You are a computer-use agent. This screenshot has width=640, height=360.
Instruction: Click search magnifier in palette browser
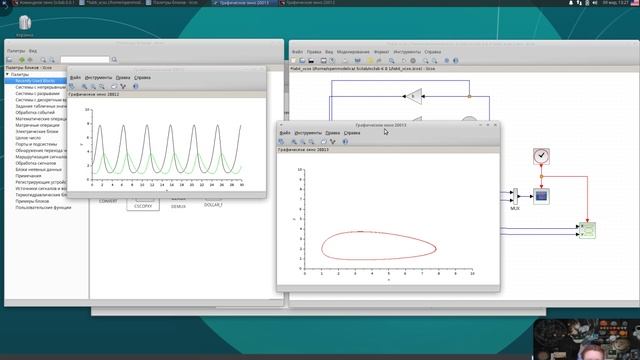coord(114,60)
